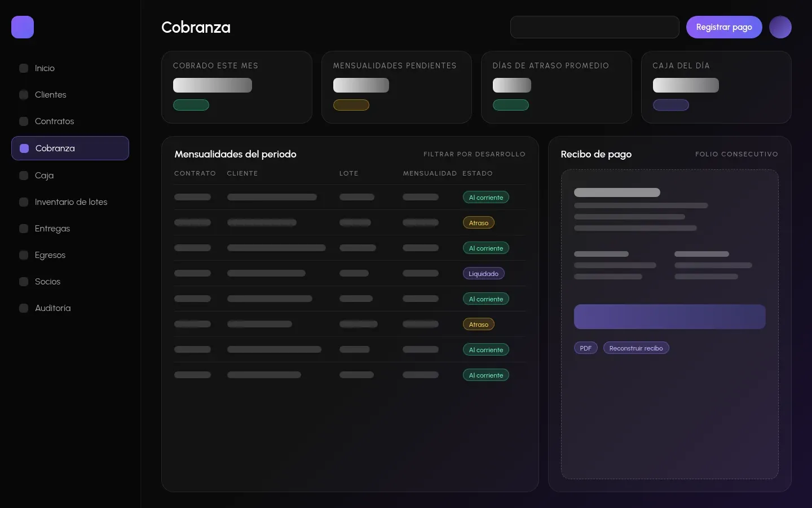This screenshot has width=812, height=508.
Task: Click the Mensualidad column header
Action: (430, 173)
